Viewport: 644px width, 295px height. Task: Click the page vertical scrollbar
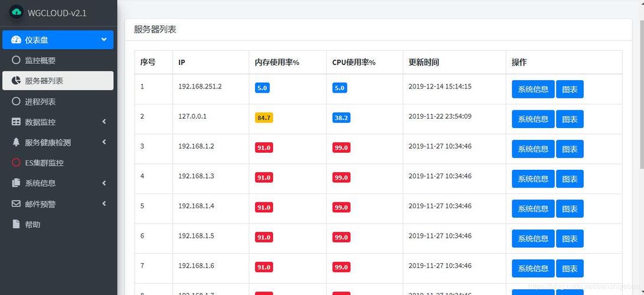642,94
